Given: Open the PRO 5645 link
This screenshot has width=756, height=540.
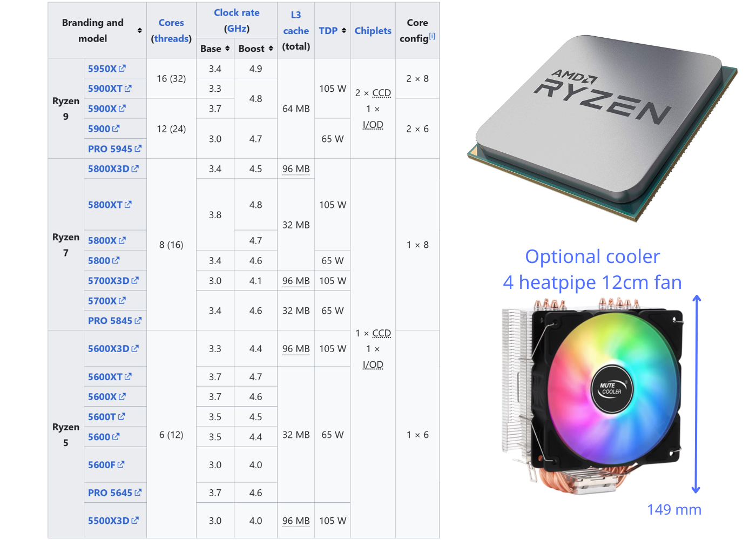Looking at the screenshot, I should (114, 493).
